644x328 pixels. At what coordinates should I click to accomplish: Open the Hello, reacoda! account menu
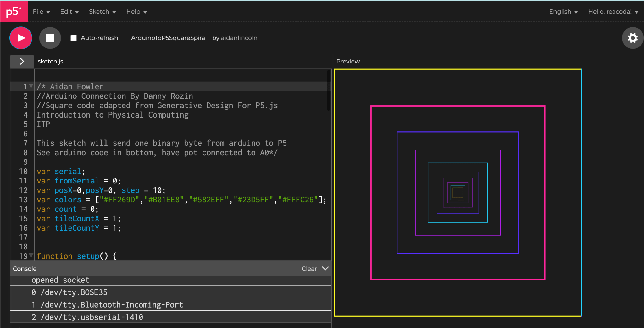(613, 12)
